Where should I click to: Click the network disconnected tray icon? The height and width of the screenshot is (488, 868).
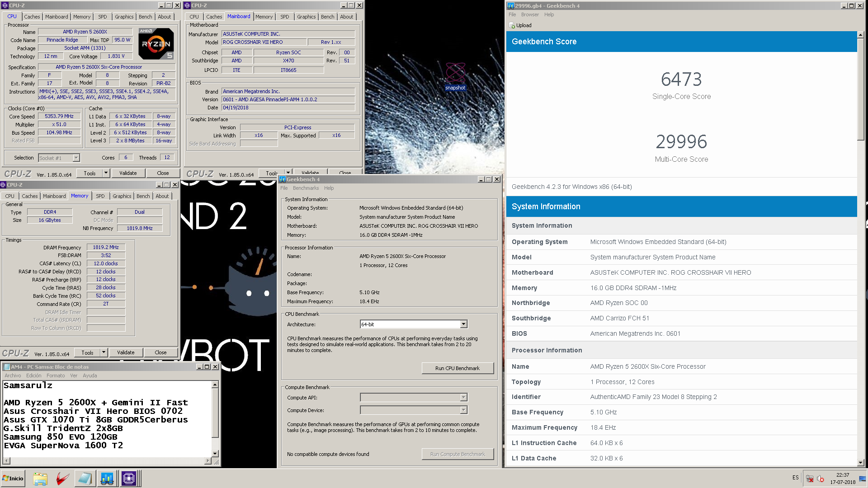tap(810, 479)
